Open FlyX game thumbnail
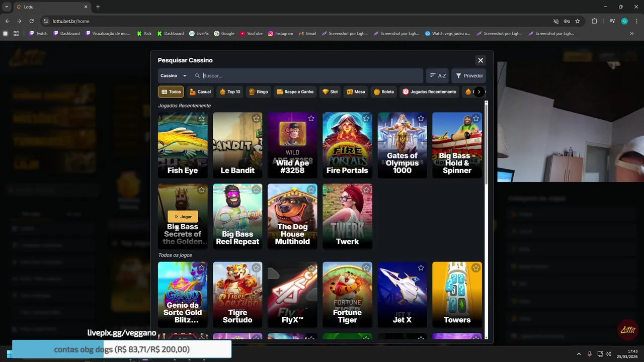This screenshot has width=644, height=362. tap(292, 295)
